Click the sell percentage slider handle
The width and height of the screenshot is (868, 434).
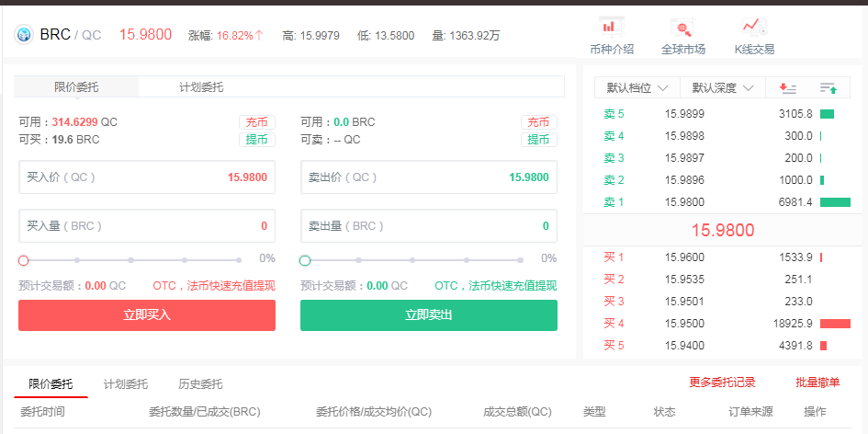305,260
